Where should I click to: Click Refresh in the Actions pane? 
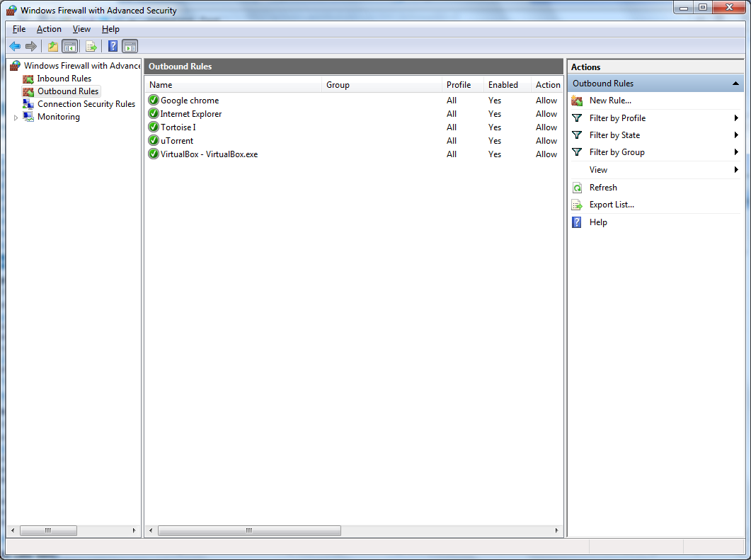(603, 188)
